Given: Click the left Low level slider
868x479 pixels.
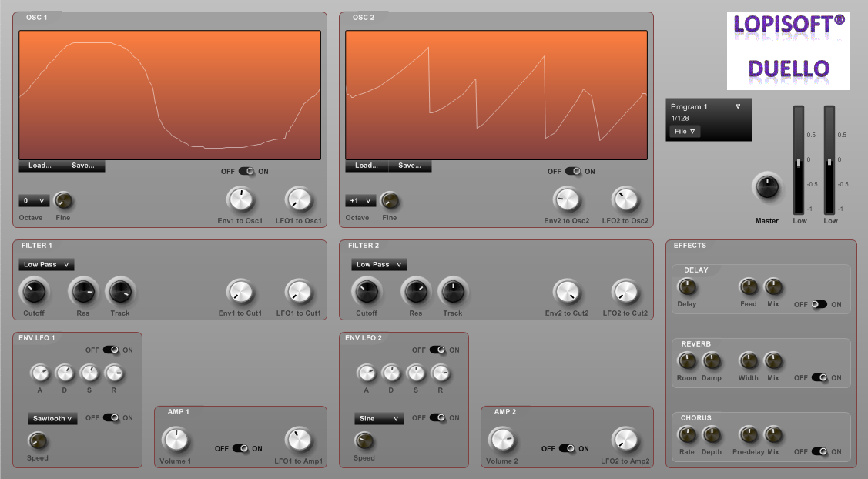Looking at the screenshot, I should pos(799,162).
